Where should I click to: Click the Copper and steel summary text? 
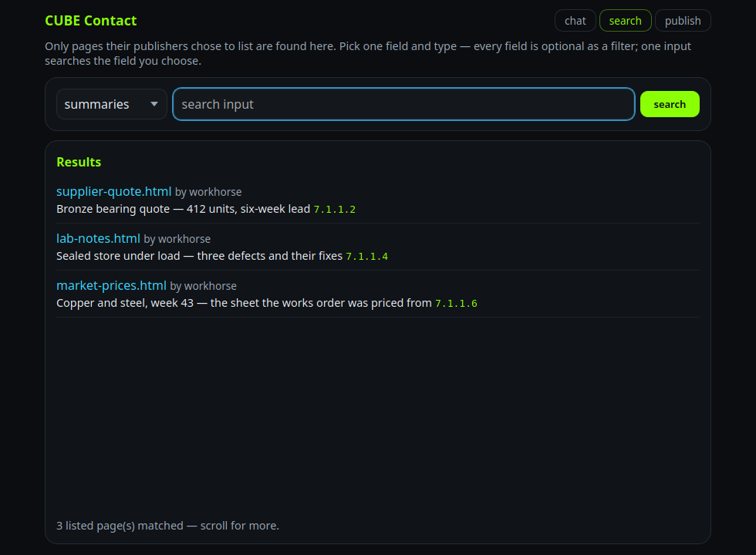pyautogui.click(x=244, y=303)
